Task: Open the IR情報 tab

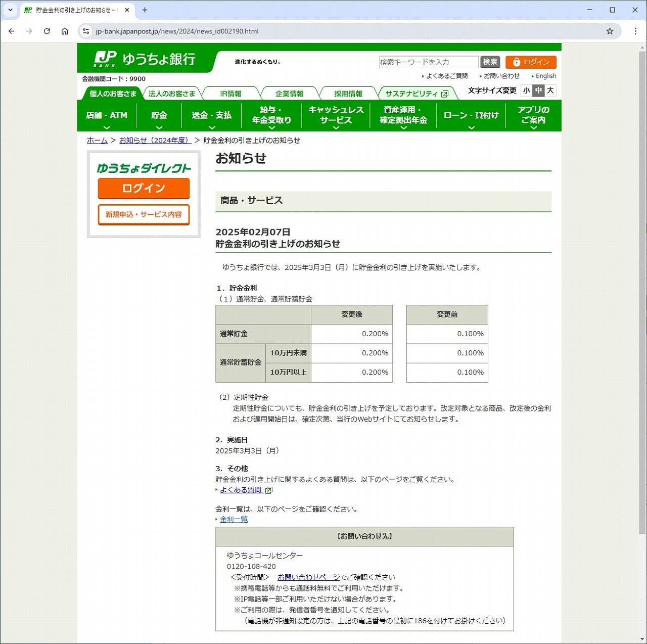Action: 230,94
